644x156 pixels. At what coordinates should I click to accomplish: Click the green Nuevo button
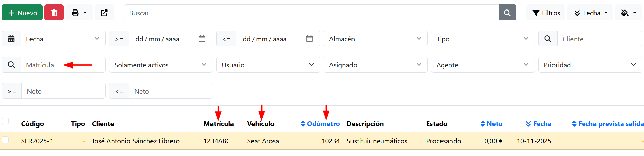(x=22, y=13)
